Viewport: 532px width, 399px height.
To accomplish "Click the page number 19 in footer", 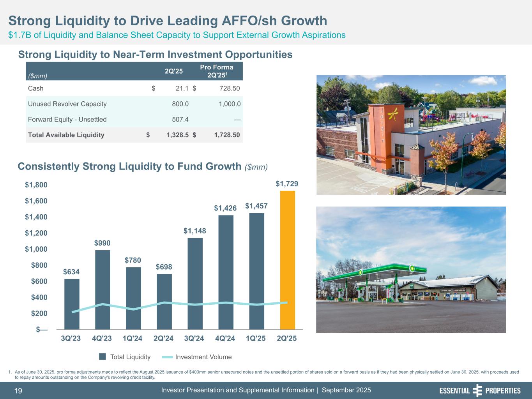I will tap(18, 391).
